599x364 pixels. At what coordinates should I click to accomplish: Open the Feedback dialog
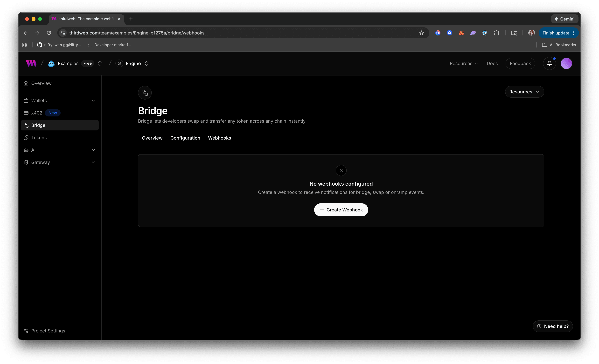[520, 63]
